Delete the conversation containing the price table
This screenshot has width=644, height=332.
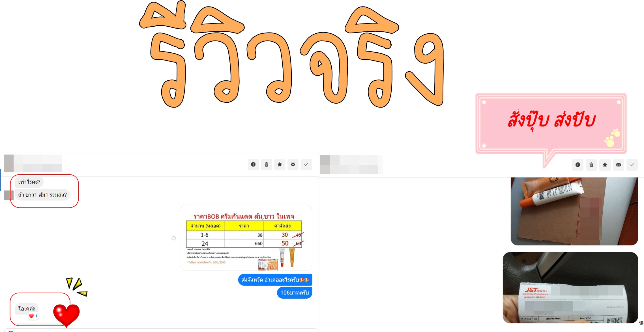click(x=267, y=164)
